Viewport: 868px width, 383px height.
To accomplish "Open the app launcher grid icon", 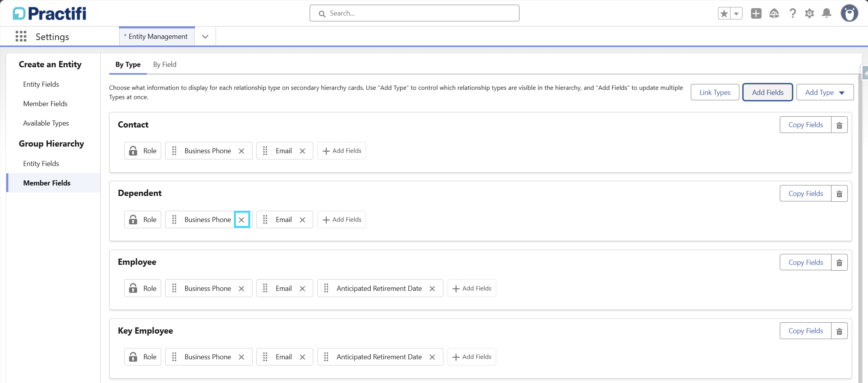I will (21, 37).
